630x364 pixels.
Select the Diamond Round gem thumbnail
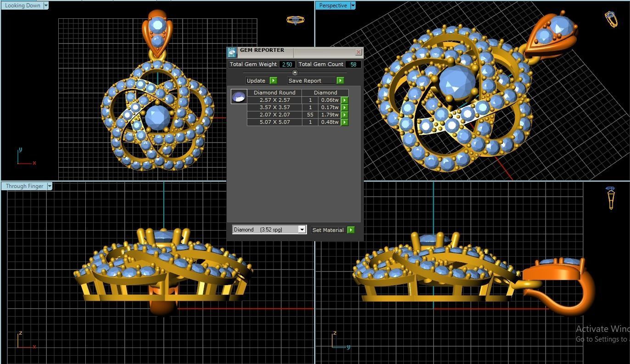[239, 97]
